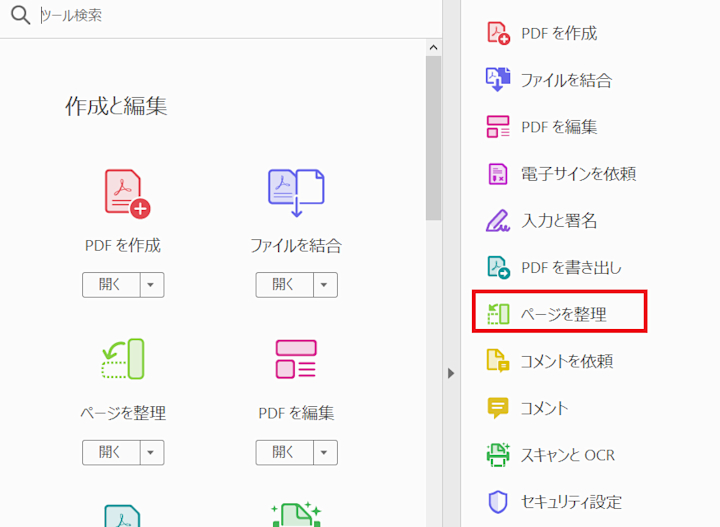Image resolution: width=720 pixels, height=527 pixels.
Task: Click the search magnifier icon
Action: pos(21,15)
